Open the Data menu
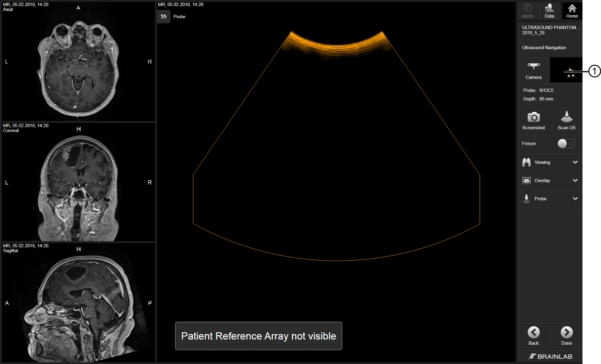601x364 pixels. [x=550, y=11]
